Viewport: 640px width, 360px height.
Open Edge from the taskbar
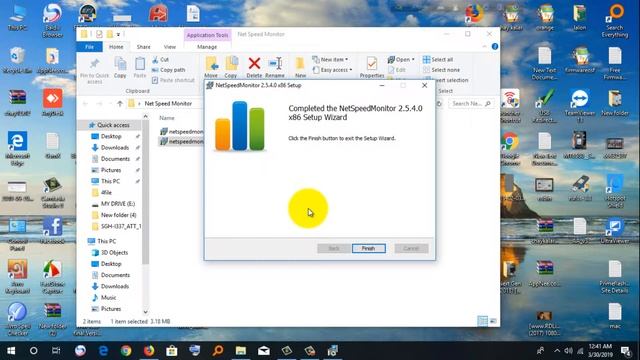click(103, 351)
